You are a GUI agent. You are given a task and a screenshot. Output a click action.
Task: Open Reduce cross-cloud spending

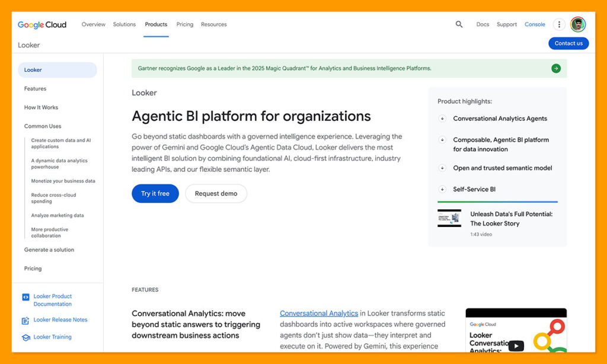click(x=53, y=198)
